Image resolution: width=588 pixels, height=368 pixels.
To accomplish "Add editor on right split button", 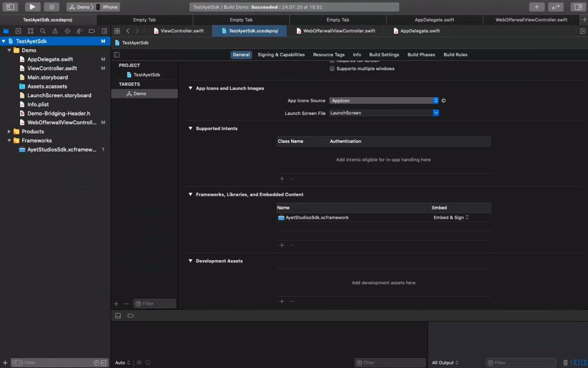I will pos(583,30).
